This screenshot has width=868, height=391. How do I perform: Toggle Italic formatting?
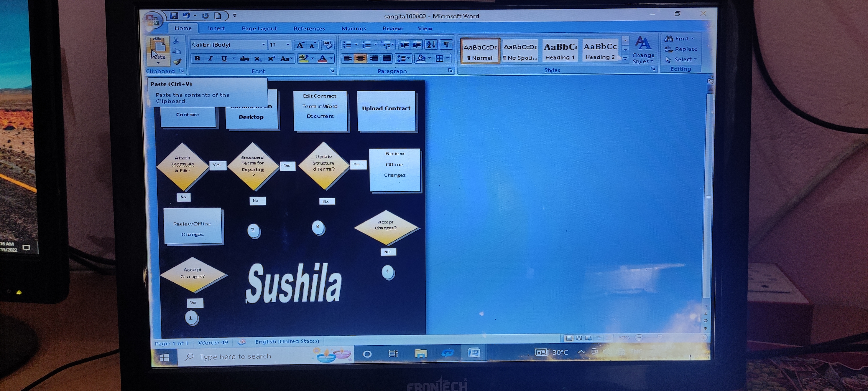(x=210, y=58)
